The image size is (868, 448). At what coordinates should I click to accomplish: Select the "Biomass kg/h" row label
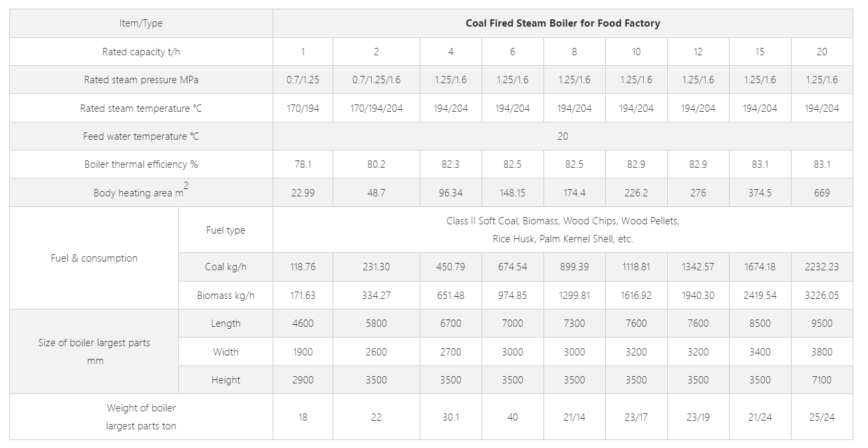pos(225,296)
